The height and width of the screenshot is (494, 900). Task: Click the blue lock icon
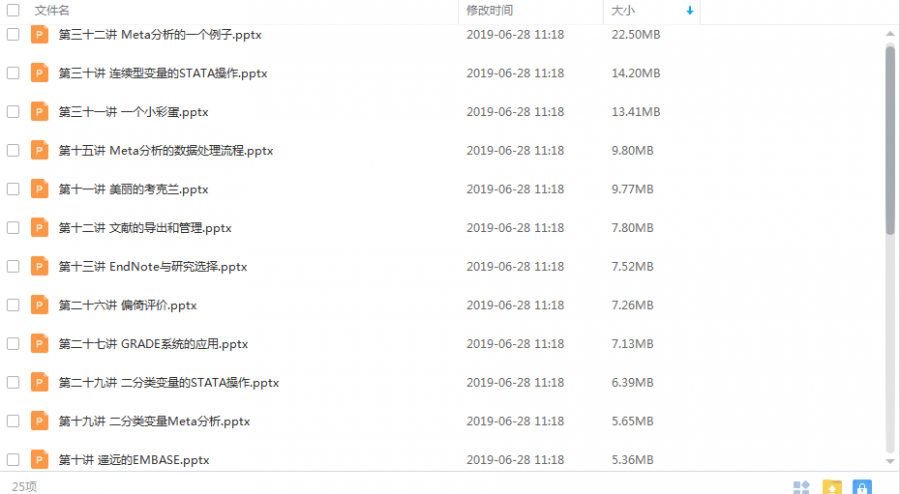[x=862, y=487]
